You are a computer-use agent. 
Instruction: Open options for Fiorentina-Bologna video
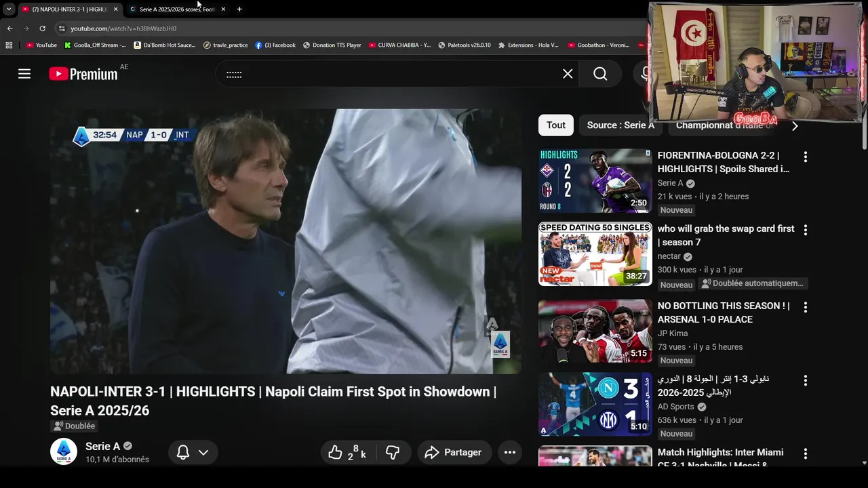(805, 157)
